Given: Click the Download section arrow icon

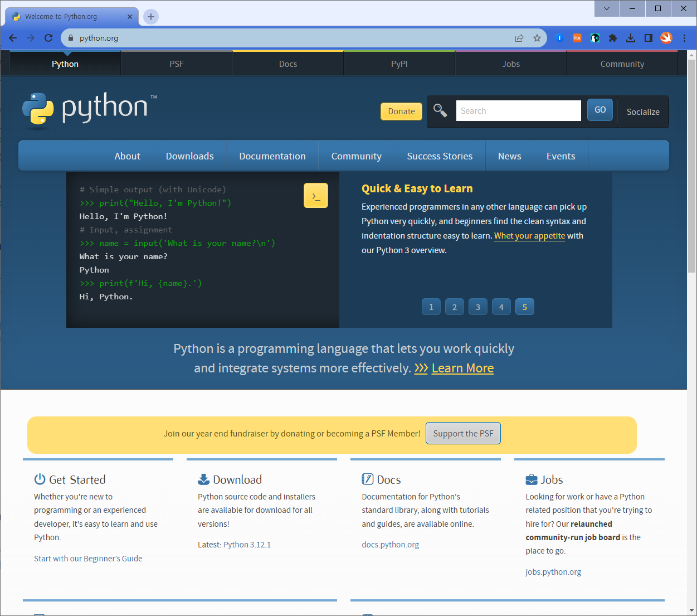Looking at the screenshot, I should point(203,479).
